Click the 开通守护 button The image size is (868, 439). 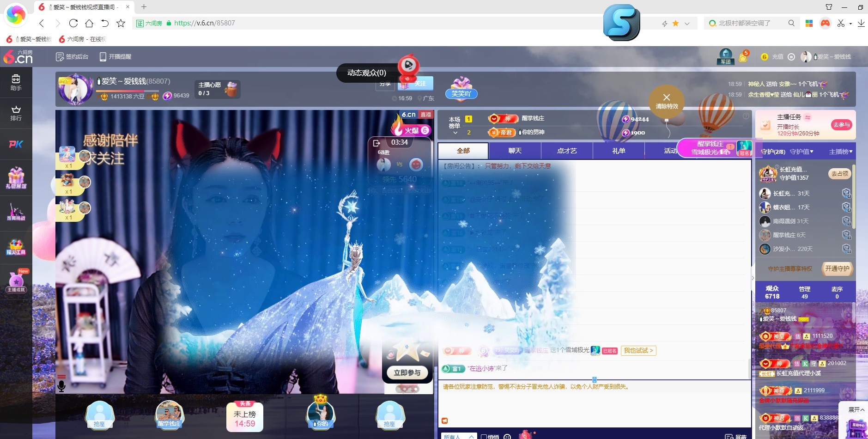click(837, 268)
